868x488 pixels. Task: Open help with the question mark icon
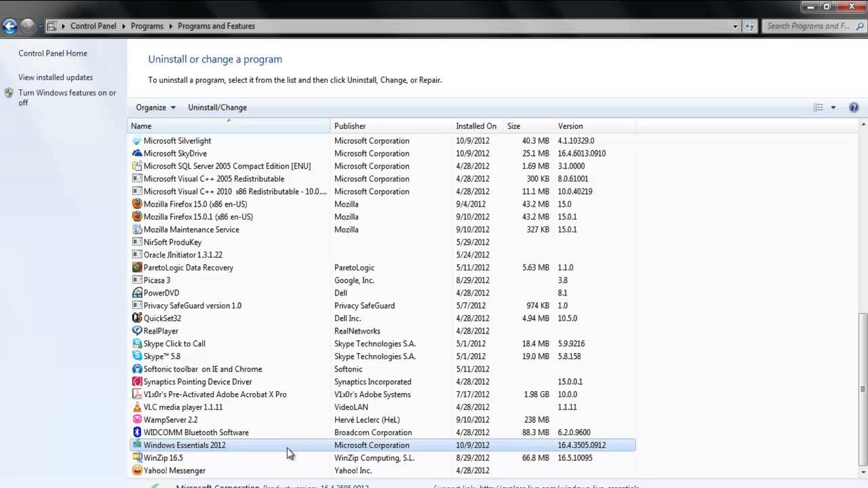854,107
